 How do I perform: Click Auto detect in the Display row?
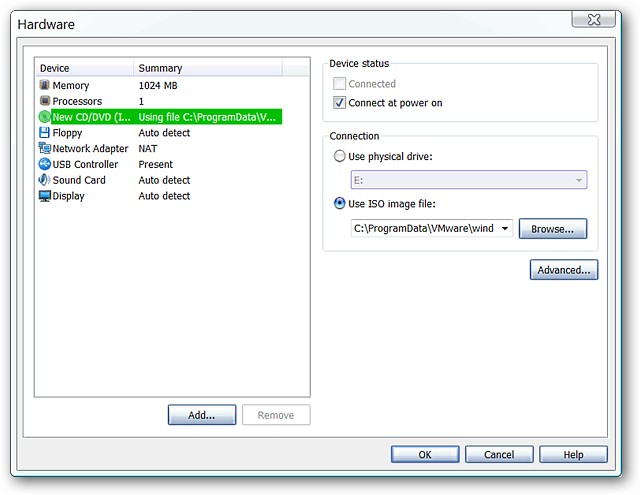point(164,196)
